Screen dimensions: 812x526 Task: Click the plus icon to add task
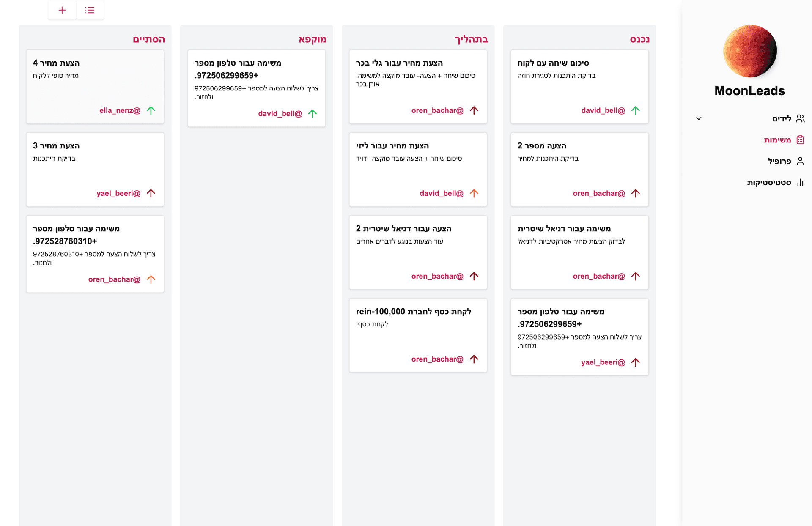pyautogui.click(x=62, y=10)
